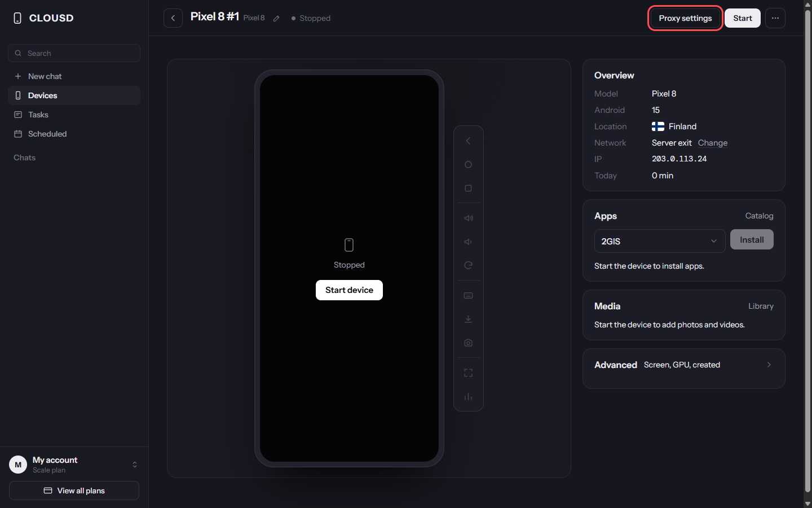Start a New chat from sidebar

74,76
